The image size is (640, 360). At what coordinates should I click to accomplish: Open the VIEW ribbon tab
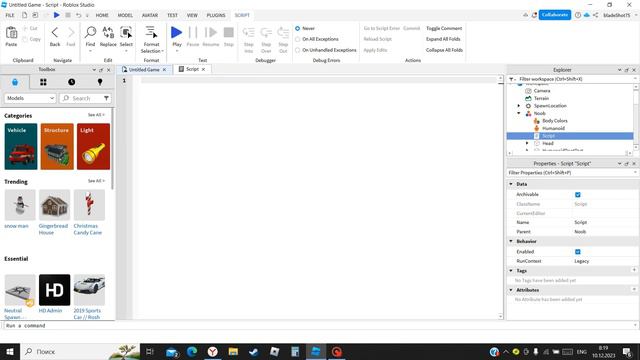click(192, 15)
